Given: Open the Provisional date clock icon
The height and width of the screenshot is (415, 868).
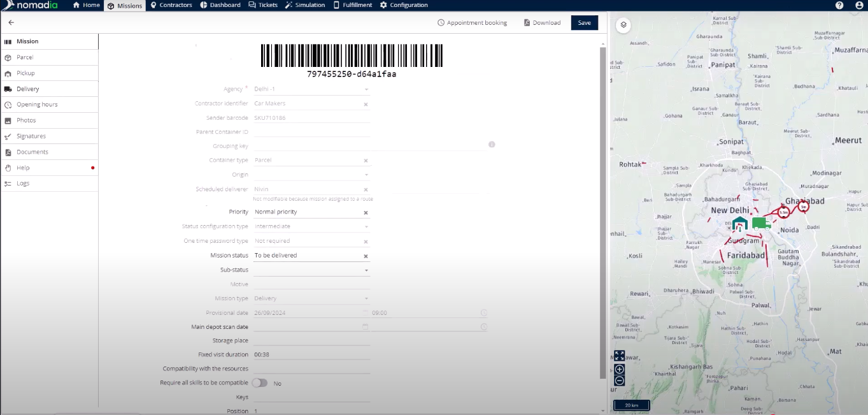Looking at the screenshot, I should click(x=484, y=313).
